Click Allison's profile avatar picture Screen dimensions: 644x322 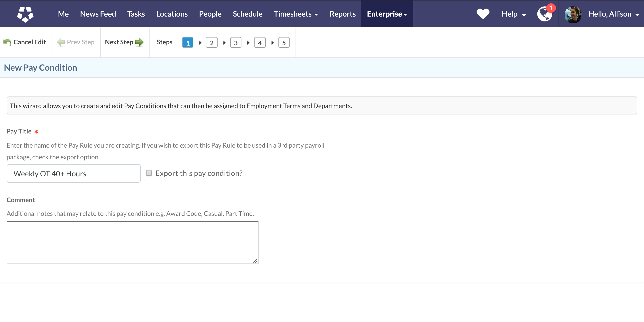[x=573, y=15]
